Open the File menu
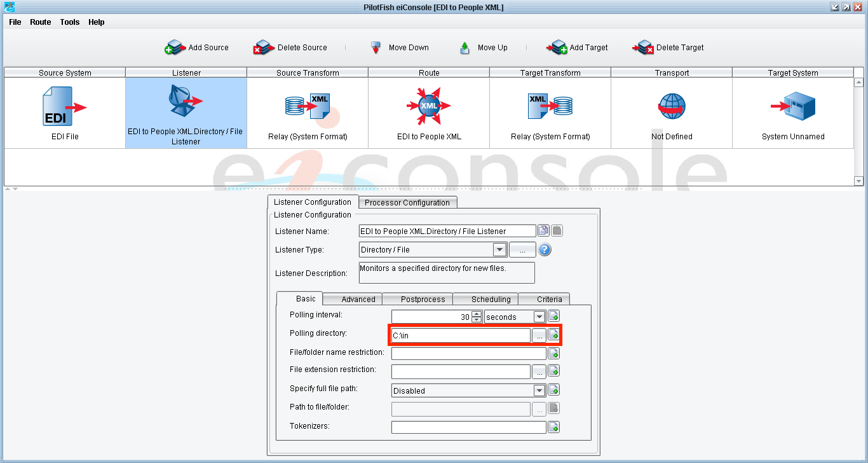The width and height of the screenshot is (868, 463). coord(15,22)
